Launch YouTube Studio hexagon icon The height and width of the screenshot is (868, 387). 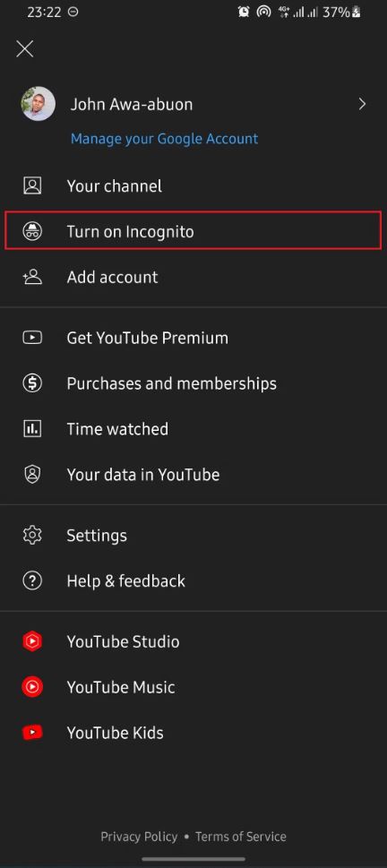pyautogui.click(x=32, y=641)
